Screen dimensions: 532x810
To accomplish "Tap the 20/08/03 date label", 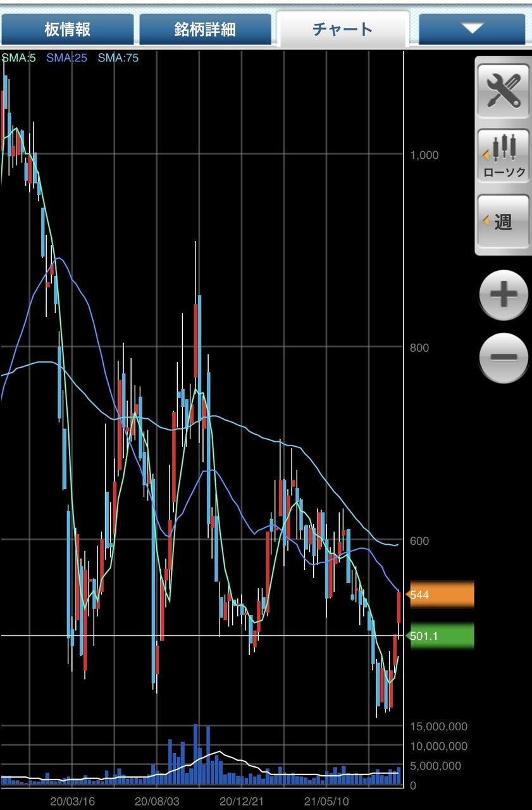I will click(158, 801).
